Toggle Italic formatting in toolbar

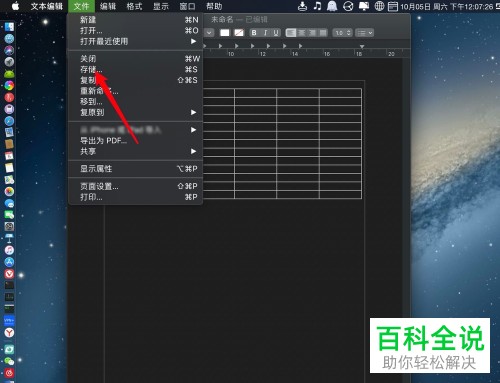coord(265,33)
